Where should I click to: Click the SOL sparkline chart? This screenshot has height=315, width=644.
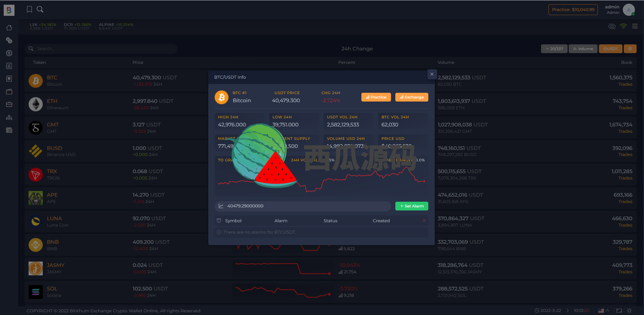pos(283,292)
